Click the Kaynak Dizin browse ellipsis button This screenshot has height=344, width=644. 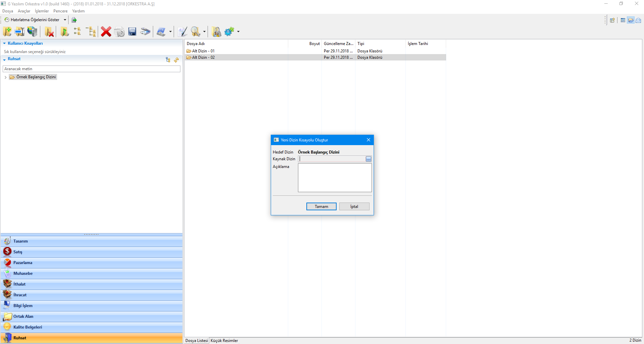(x=369, y=159)
